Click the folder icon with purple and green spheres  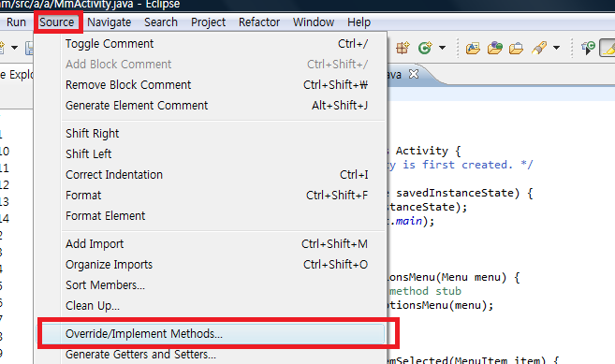tap(495, 48)
